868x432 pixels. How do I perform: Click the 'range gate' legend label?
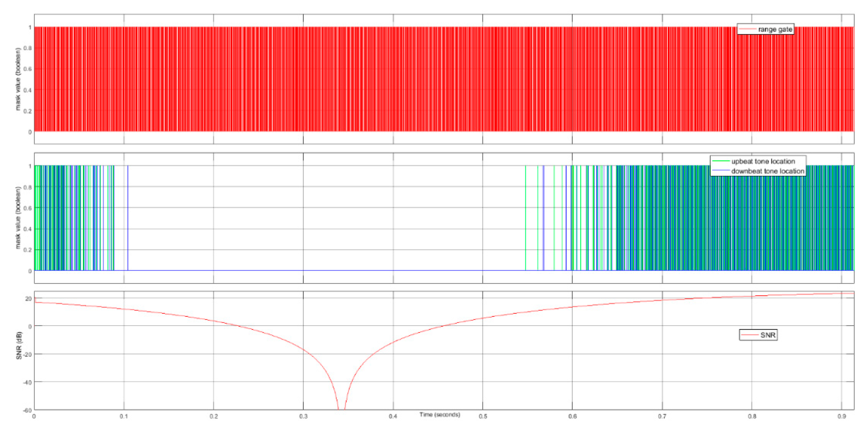click(x=775, y=29)
